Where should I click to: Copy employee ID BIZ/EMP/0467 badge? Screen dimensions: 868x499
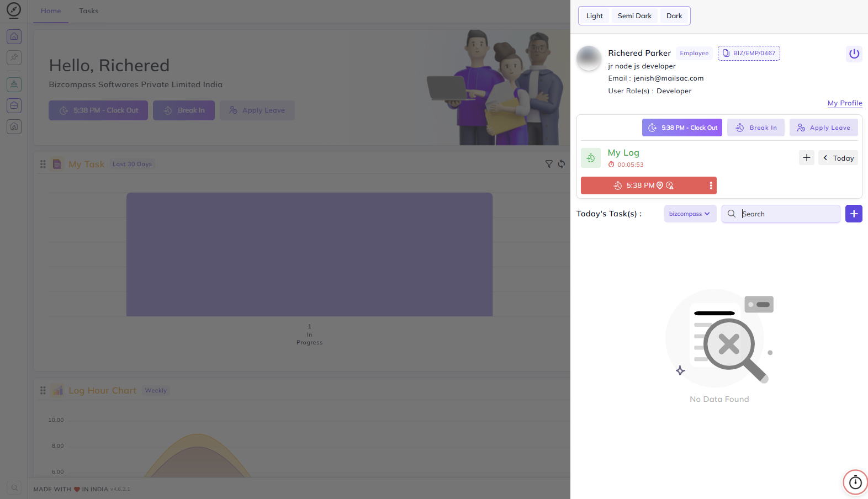(749, 53)
